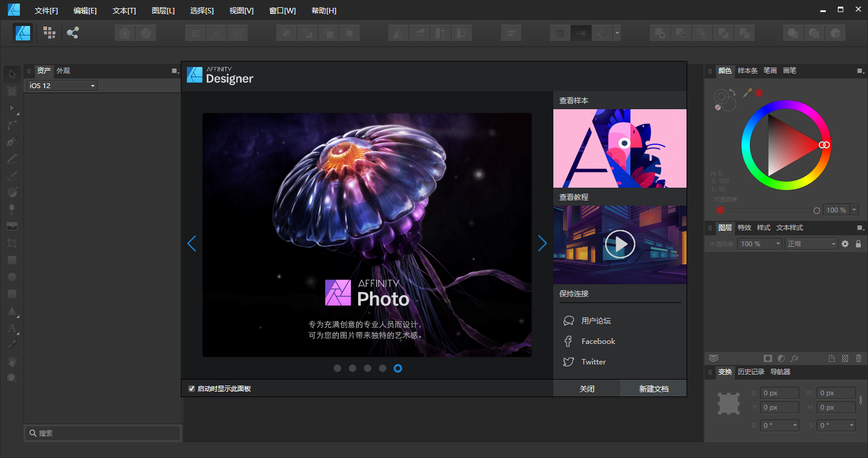This screenshot has width=868, height=458.
Task: Select the Node tool
Action: coord(12,108)
